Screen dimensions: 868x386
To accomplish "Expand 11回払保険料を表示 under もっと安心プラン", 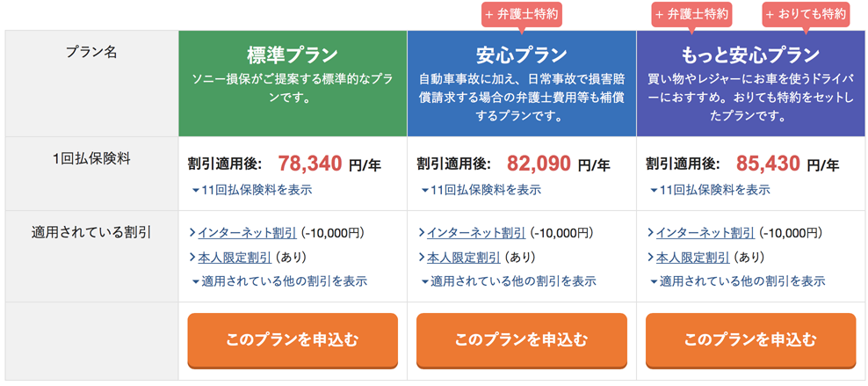I will coord(710,190).
